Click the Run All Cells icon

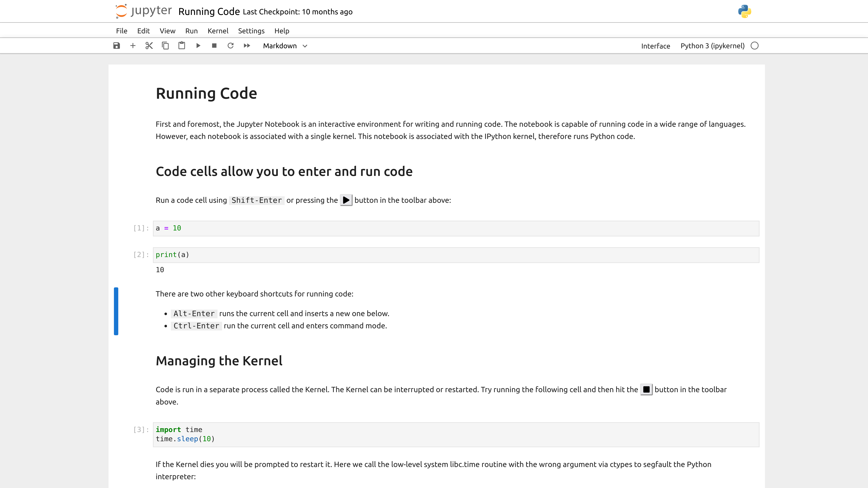point(247,46)
